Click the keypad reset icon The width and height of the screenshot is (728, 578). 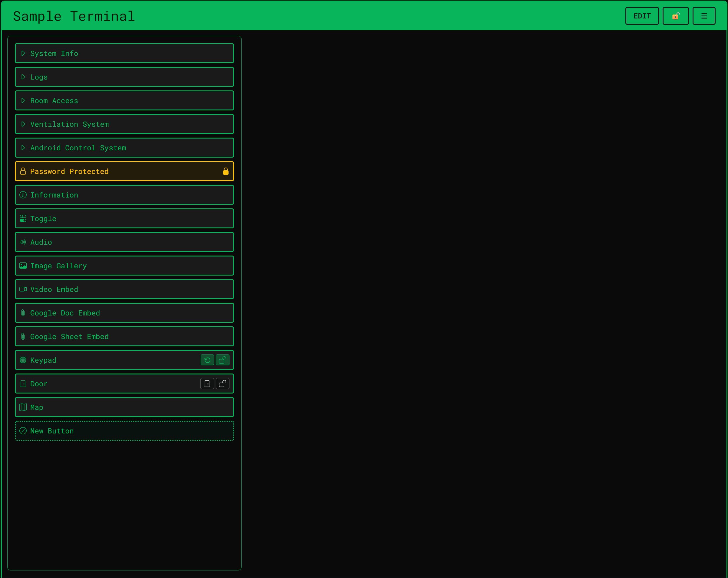tap(207, 360)
